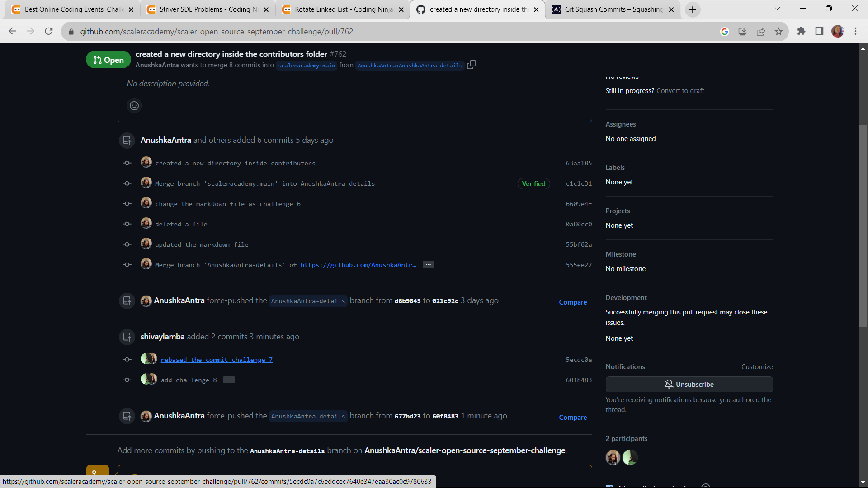Expand the 'add challenge 8' commit message
The width and height of the screenshot is (868, 488).
pos(228,380)
